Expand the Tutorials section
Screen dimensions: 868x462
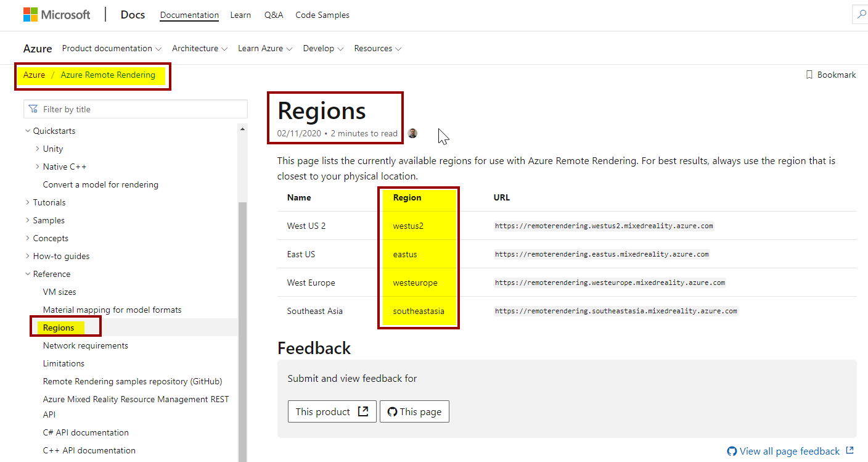(x=27, y=202)
